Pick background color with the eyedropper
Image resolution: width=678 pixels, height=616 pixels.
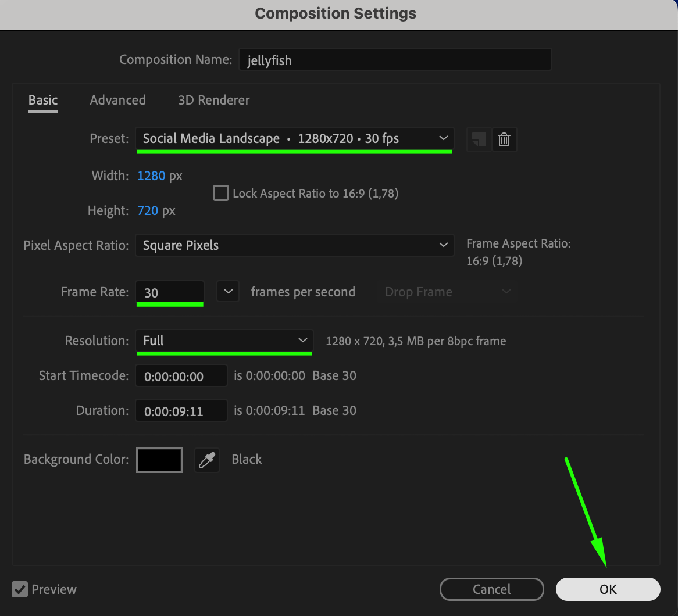(206, 460)
